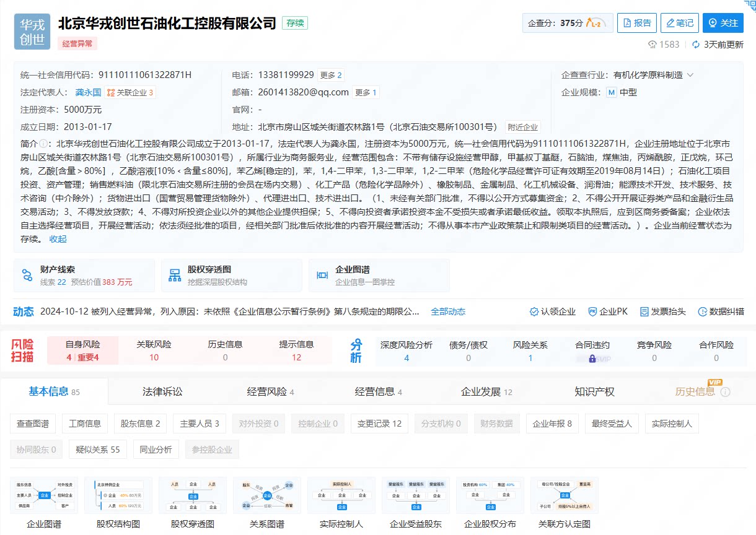Switch to the VIP 历史信息 tab

coord(702,391)
